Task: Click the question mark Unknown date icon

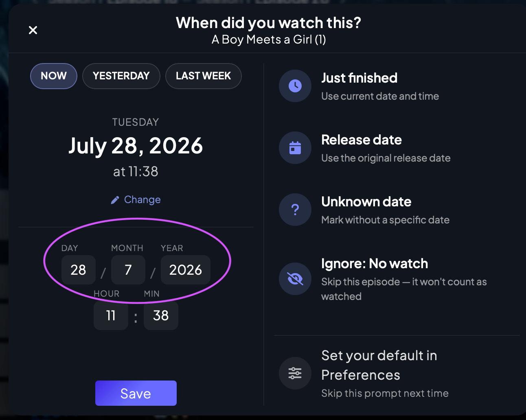Action: 295,210
